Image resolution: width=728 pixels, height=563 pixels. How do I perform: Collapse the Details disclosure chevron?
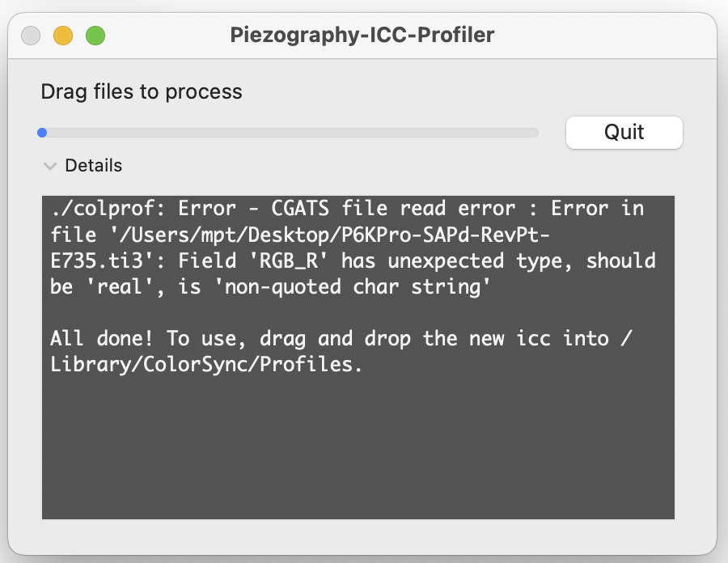(x=49, y=166)
